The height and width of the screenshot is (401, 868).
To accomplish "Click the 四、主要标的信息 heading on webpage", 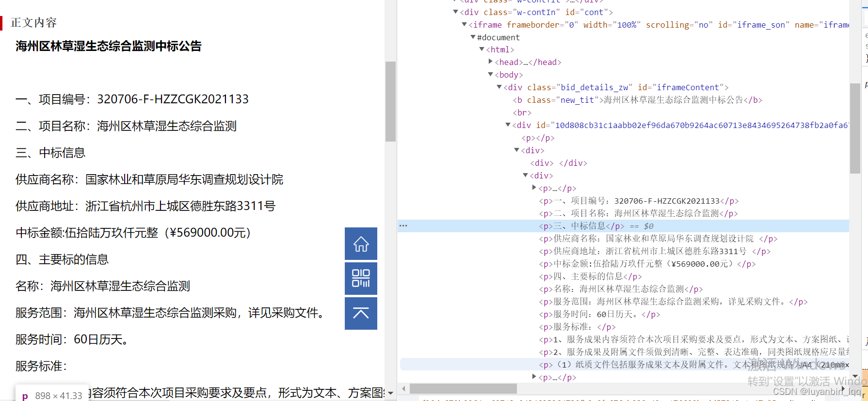I will [x=62, y=259].
